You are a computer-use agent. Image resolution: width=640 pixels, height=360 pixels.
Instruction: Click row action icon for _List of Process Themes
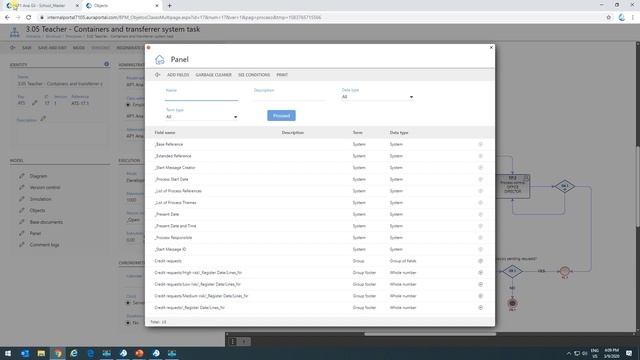pyautogui.click(x=480, y=202)
